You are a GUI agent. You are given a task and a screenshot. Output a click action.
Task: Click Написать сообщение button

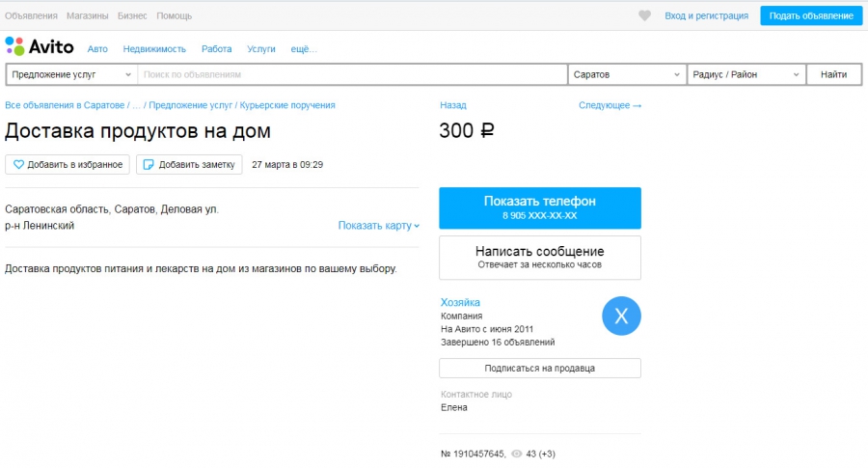tap(539, 257)
